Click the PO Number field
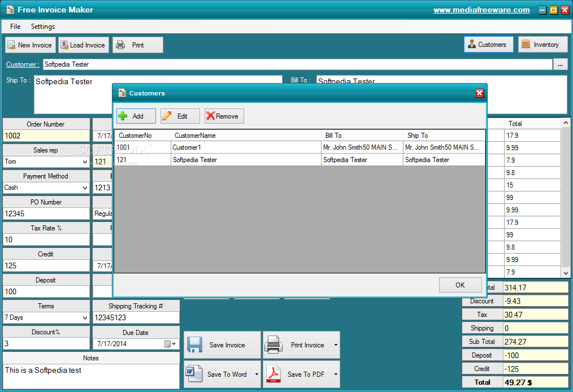Image resolution: width=573 pixels, height=392 pixels. click(x=46, y=214)
